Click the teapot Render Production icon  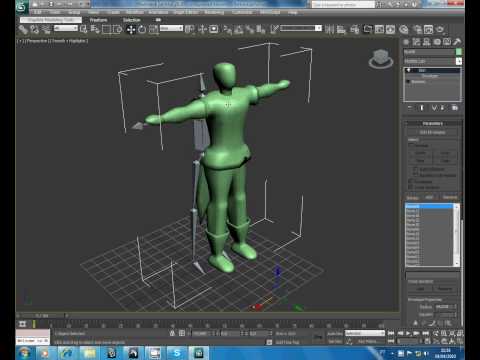[440, 30]
